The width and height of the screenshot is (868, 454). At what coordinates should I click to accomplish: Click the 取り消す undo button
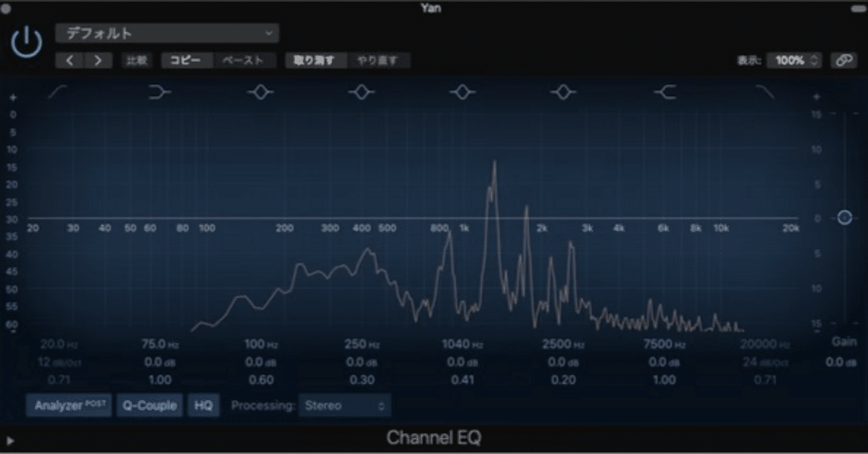[315, 60]
